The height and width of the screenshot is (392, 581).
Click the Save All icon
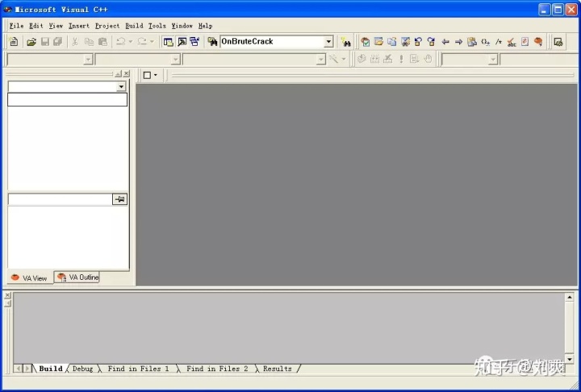coord(57,41)
